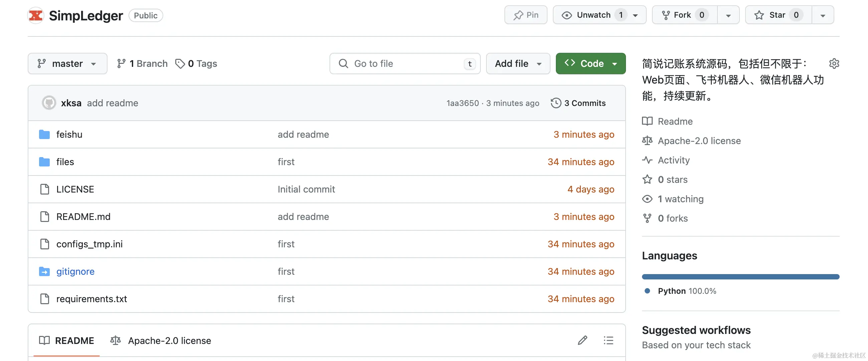This screenshot has height=361, width=868.
Task: Pin the repository to profile
Action: coord(526,15)
